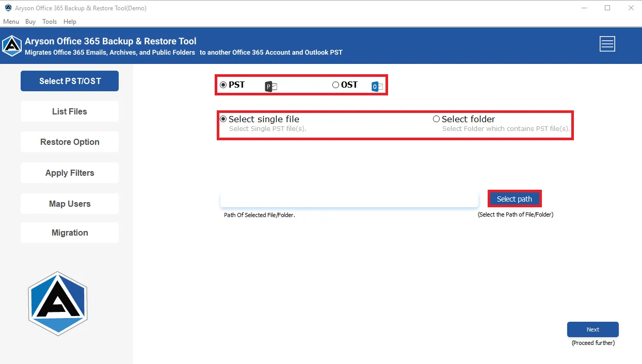Open the Help menu
This screenshot has width=642, height=364.
coord(70,22)
